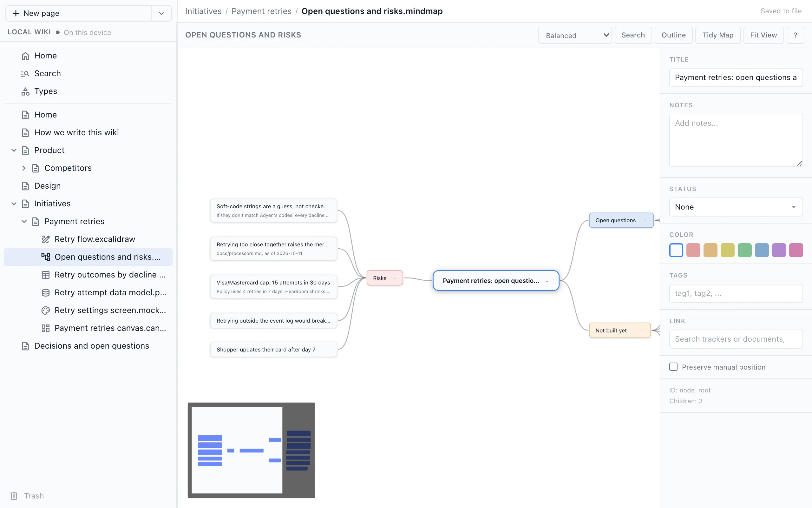Viewport: 812px width, 508px height.
Task: Click the Tags input field
Action: coord(736,293)
